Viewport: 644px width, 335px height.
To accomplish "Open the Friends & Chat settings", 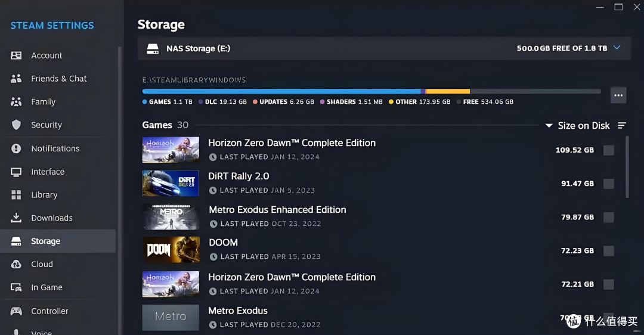I will tap(58, 79).
